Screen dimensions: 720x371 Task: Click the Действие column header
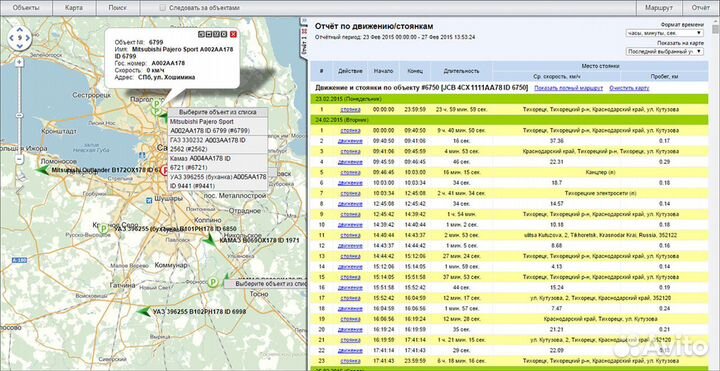coord(350,71)
